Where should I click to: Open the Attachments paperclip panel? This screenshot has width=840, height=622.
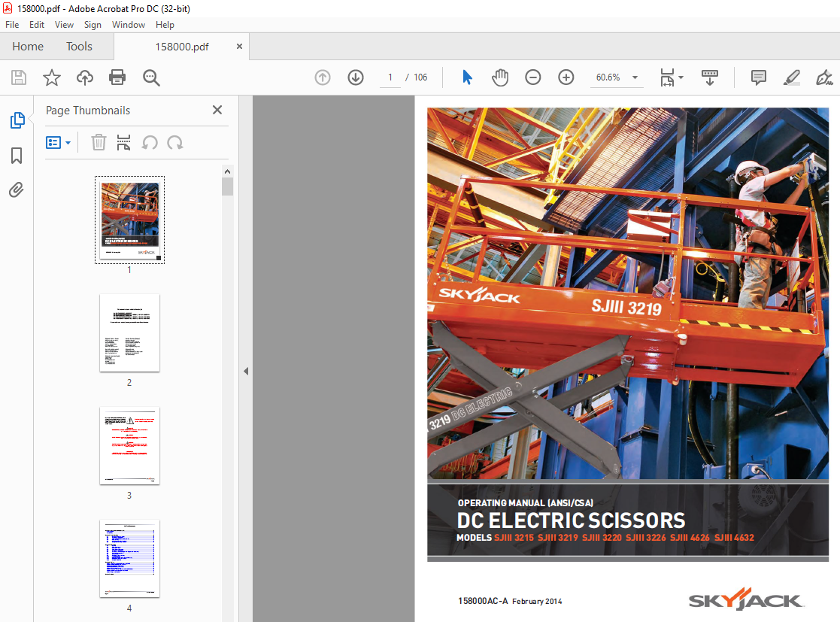[16, 190]
